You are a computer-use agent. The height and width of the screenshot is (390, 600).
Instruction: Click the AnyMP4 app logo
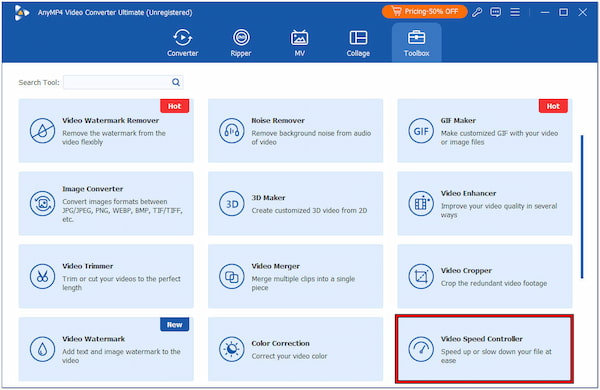(21, 13)
